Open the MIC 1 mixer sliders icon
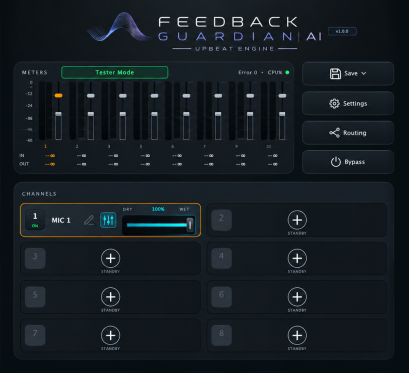 (x=108, y=220)
